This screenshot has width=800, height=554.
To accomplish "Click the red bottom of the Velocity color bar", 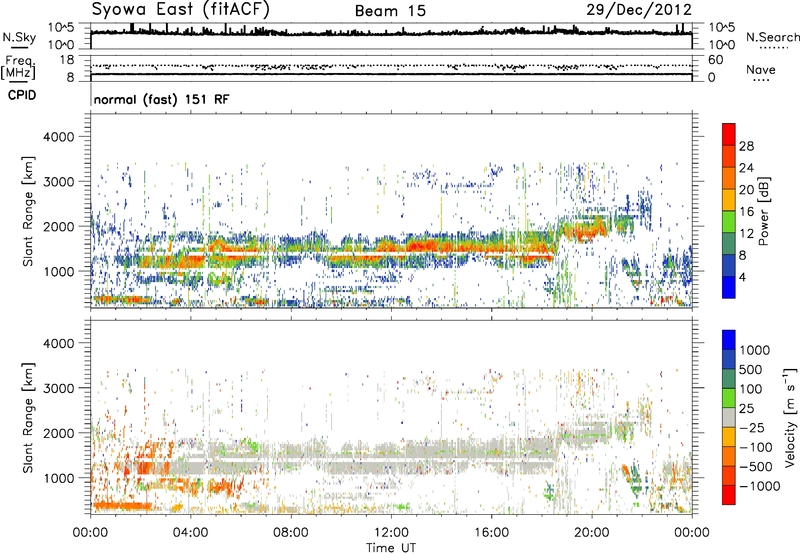I will pyautogui.click(x=729, y=496).
